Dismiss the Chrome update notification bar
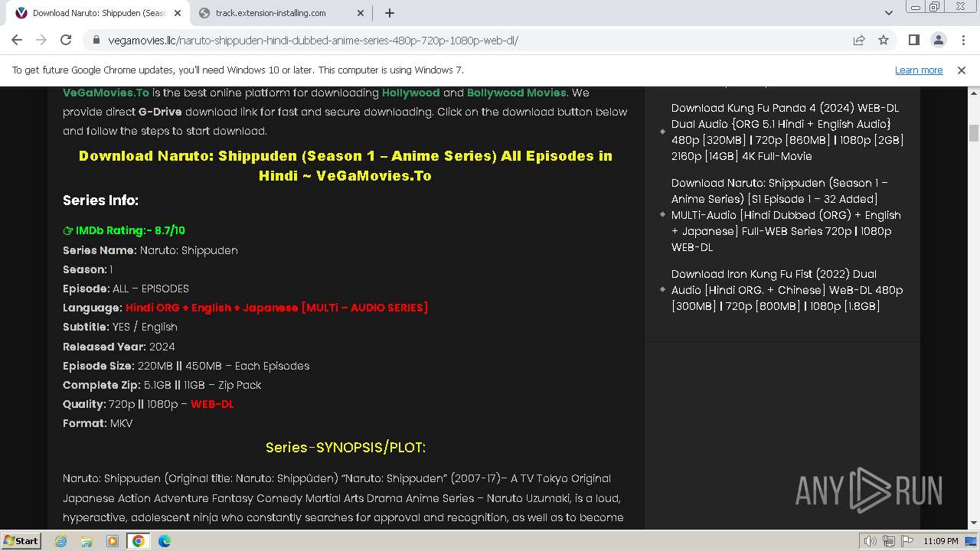Screen dimensions: 980x551 (x=962, y=70)
